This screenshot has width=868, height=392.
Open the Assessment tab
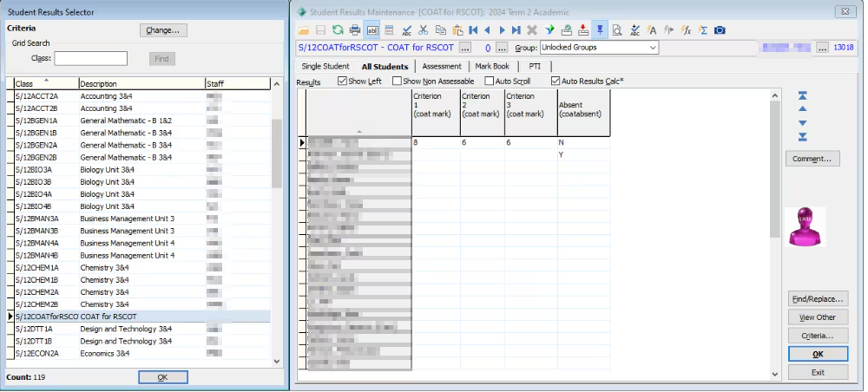point(442,67)
